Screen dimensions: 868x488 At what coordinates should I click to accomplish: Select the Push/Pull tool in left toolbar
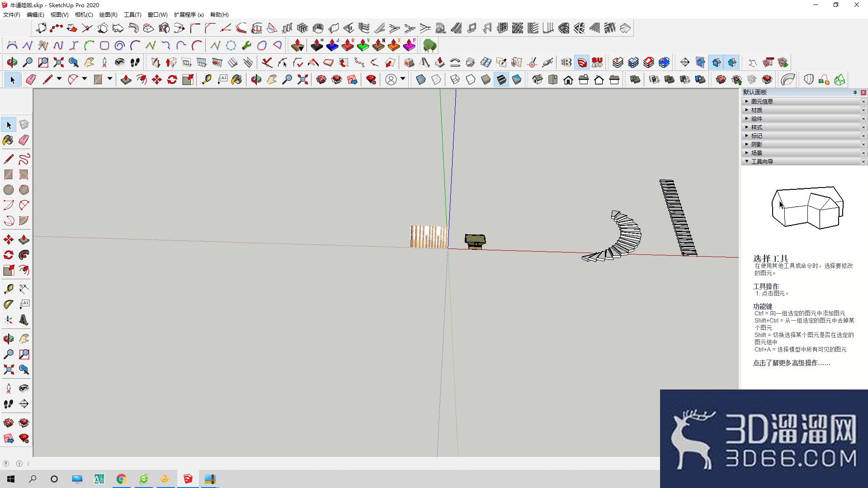coord(24,239)
